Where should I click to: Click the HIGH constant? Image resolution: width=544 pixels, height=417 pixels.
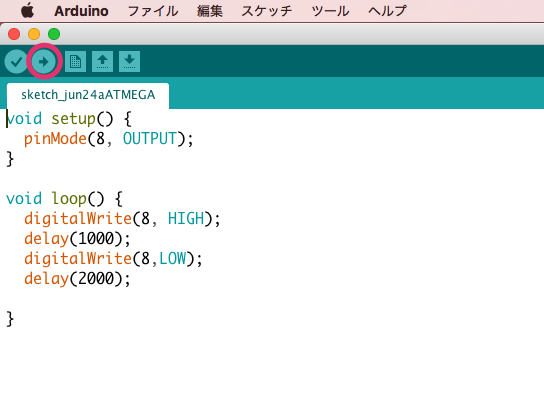[186, 219]
